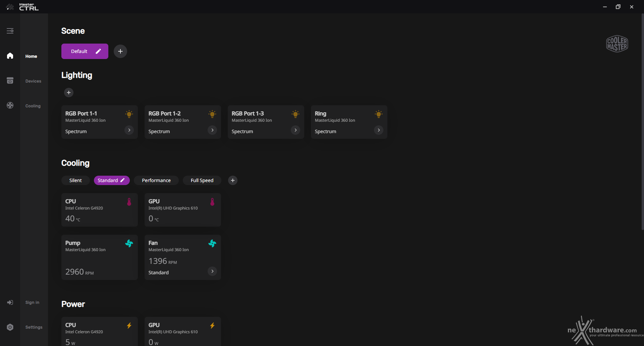Open the Devices sidebar icon

(10, 80)
